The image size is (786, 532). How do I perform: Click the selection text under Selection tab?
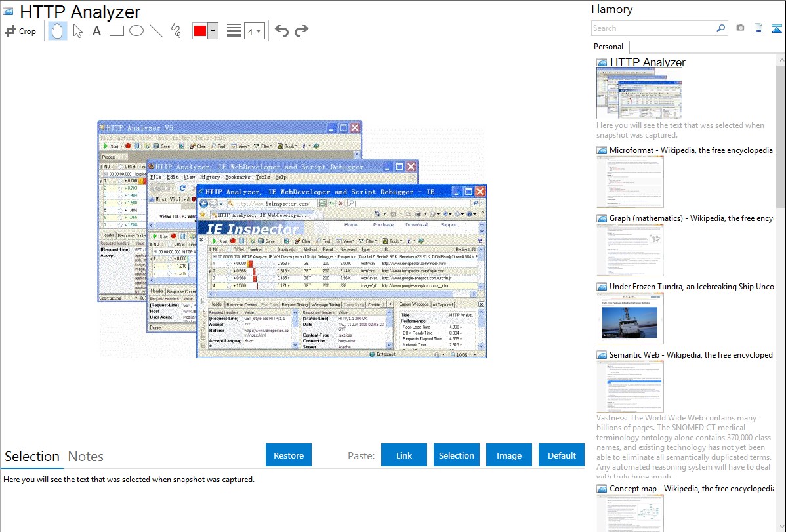(x=129, y=480)
